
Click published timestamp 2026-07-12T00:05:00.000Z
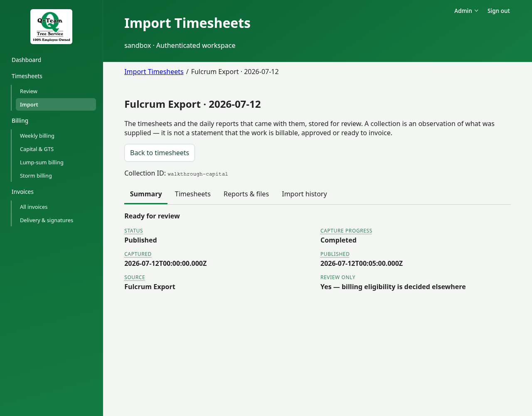[362, 263]
